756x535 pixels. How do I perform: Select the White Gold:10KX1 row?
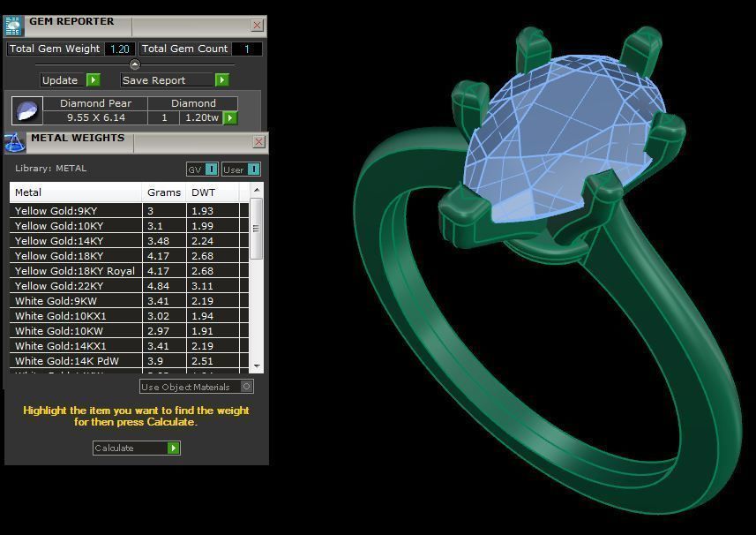(x=129, y=315)
